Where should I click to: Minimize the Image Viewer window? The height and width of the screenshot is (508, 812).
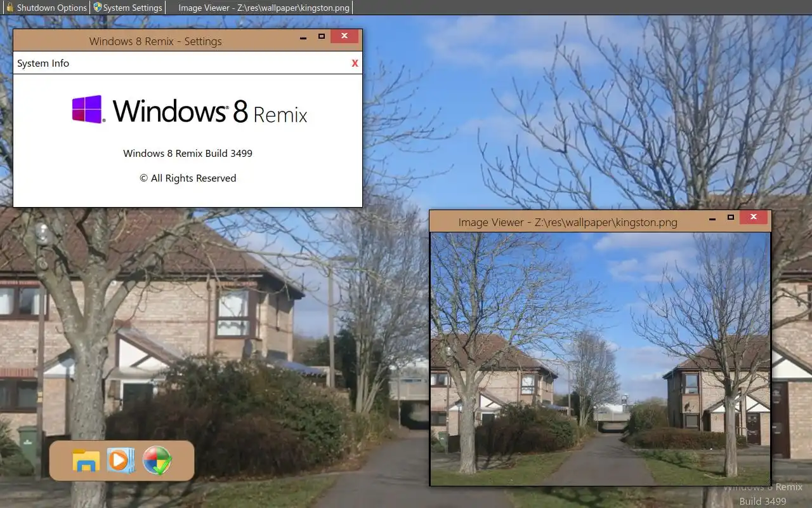click(x=713, y=218)
